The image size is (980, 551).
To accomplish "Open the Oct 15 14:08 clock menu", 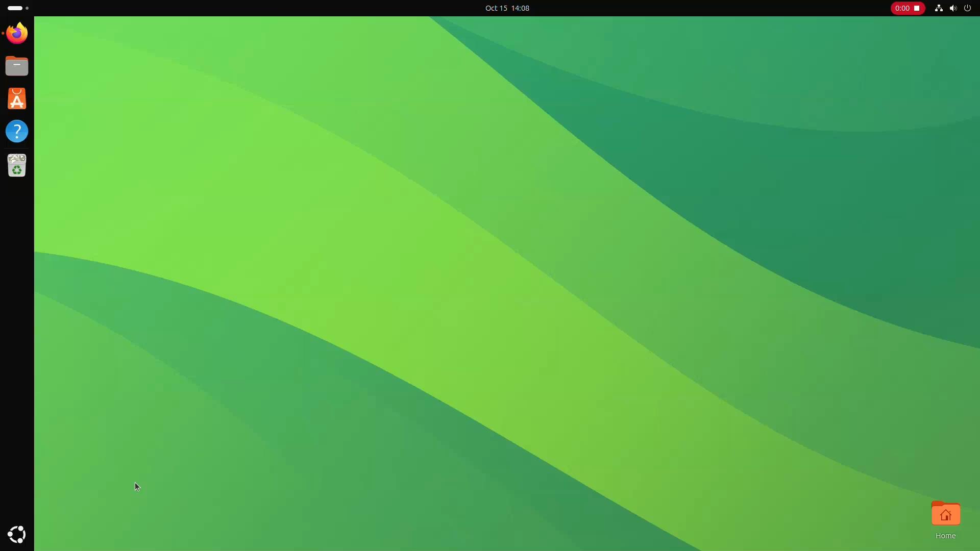I will (507, 8).
